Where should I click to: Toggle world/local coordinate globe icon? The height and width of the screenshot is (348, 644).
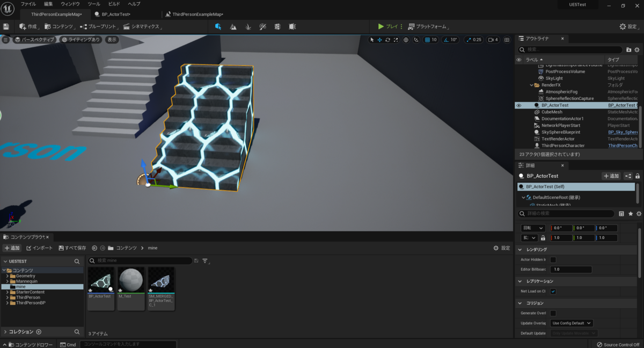tap(406, 40)
